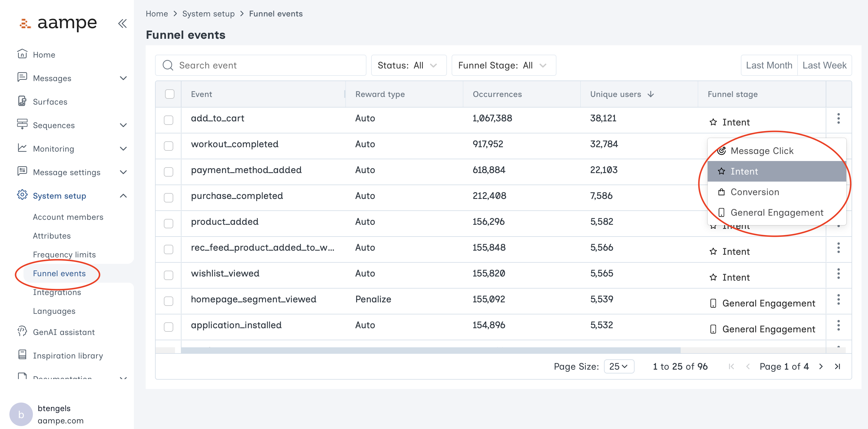Click the 1,067,388 occurrences value
The width and height of the screenshot is (868, 429).
pyautogui.click(x=492, y=118)
